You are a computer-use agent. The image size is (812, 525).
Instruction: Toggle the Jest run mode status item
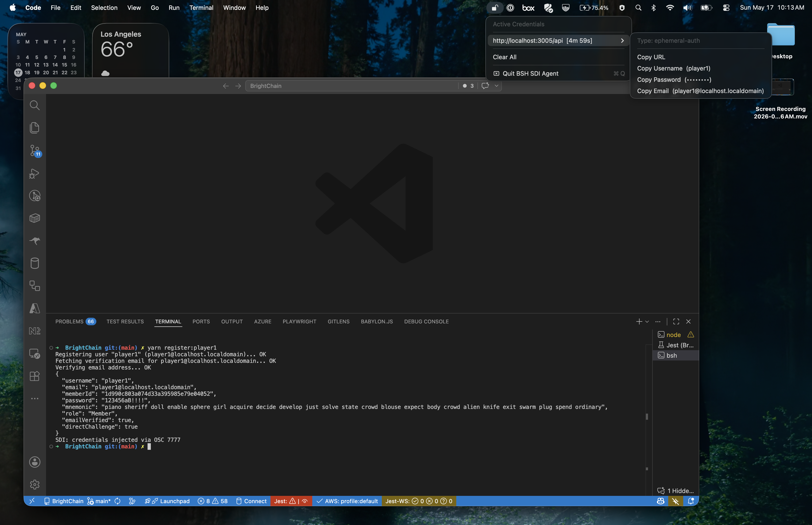[305, 501]
